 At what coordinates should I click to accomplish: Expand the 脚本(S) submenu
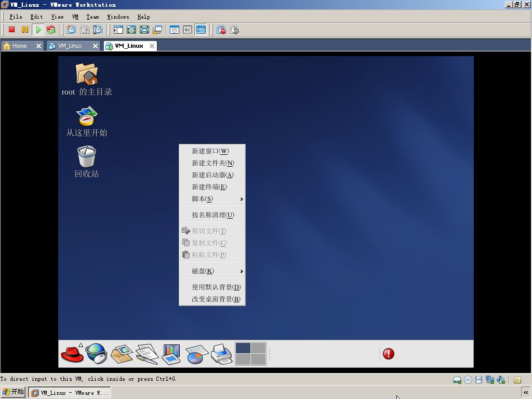pos(212,199)
